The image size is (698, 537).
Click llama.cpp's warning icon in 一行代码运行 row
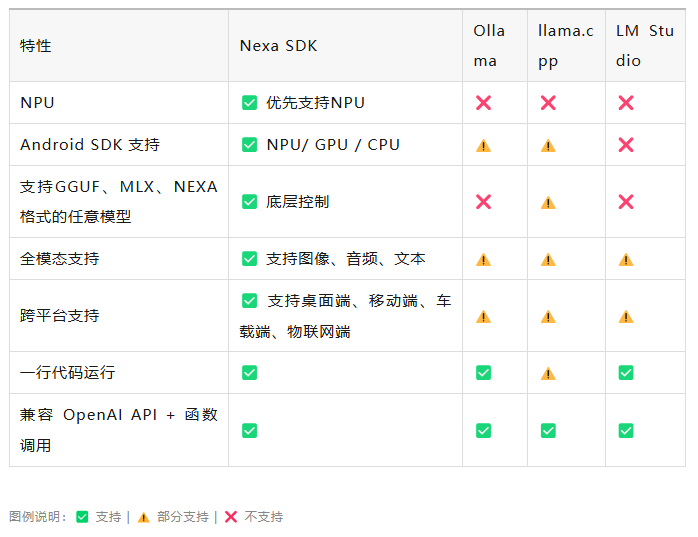(548, 373)
